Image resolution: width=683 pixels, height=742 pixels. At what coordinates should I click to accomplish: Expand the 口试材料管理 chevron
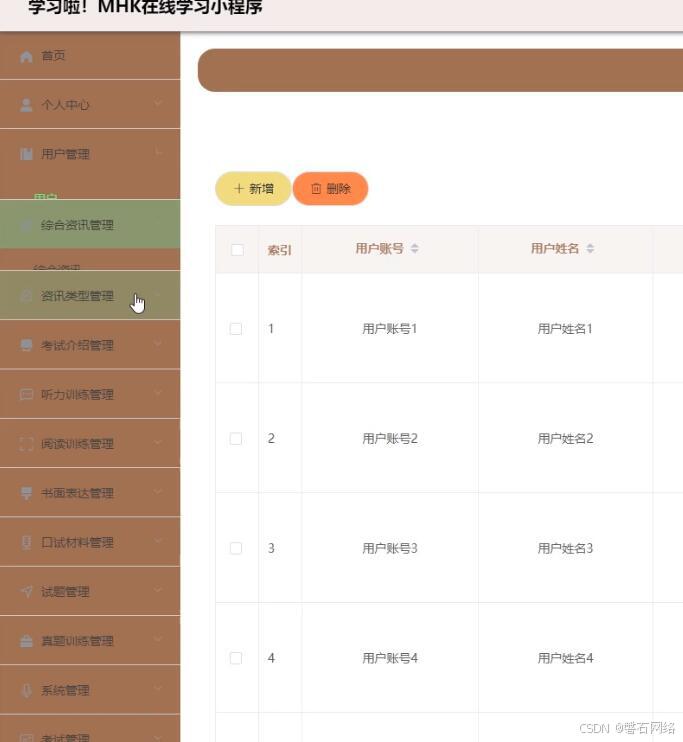[x=158, y=540]
